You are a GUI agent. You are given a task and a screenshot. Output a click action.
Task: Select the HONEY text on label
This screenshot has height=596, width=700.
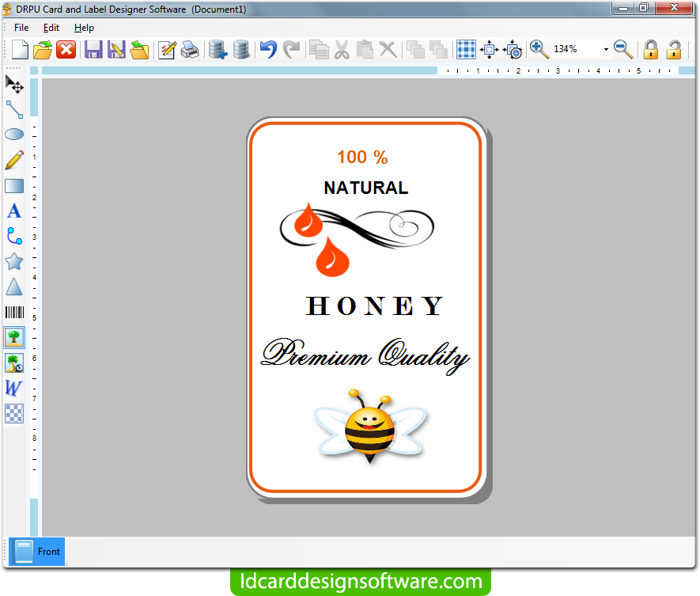(x=375, y=306)
